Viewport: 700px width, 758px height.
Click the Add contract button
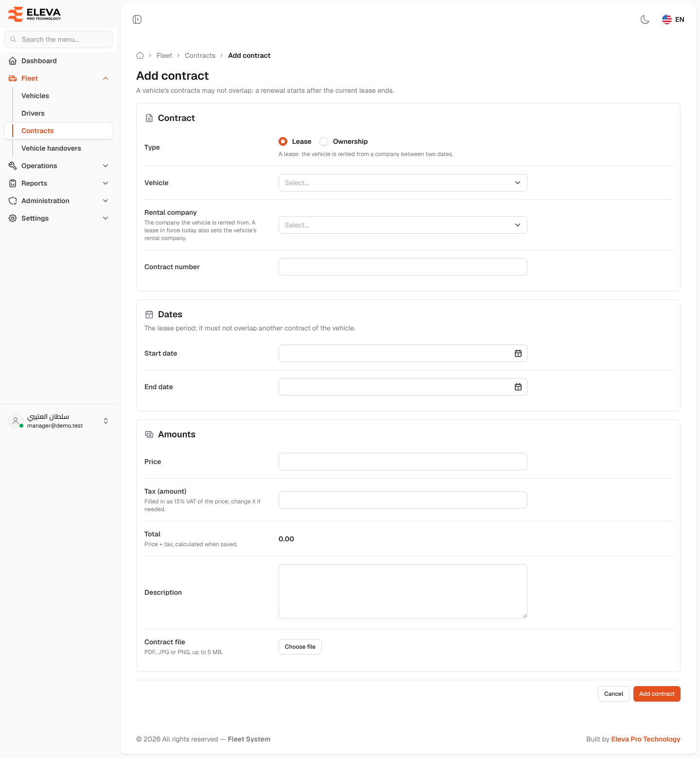pos(657,694)
